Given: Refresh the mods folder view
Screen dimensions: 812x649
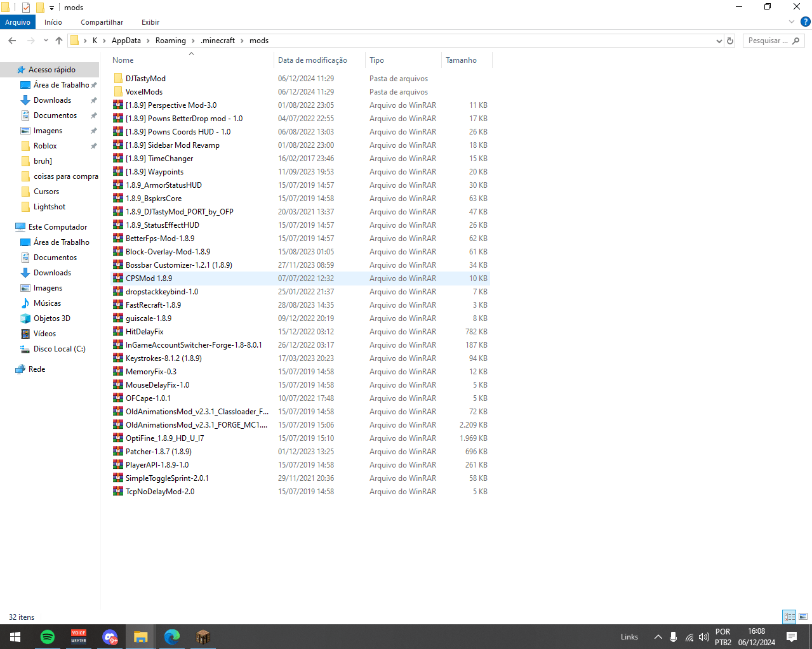Looking at the screenshot, I should 730,41.
